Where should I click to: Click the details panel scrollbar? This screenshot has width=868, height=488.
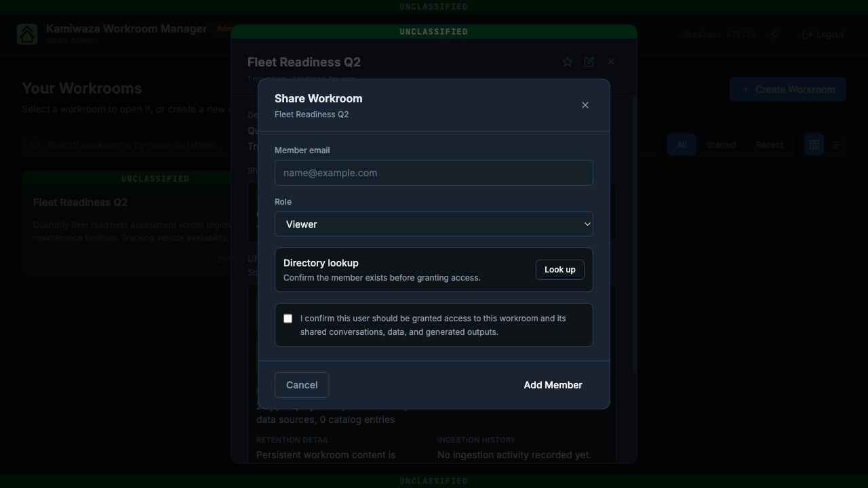coord(634,234)
